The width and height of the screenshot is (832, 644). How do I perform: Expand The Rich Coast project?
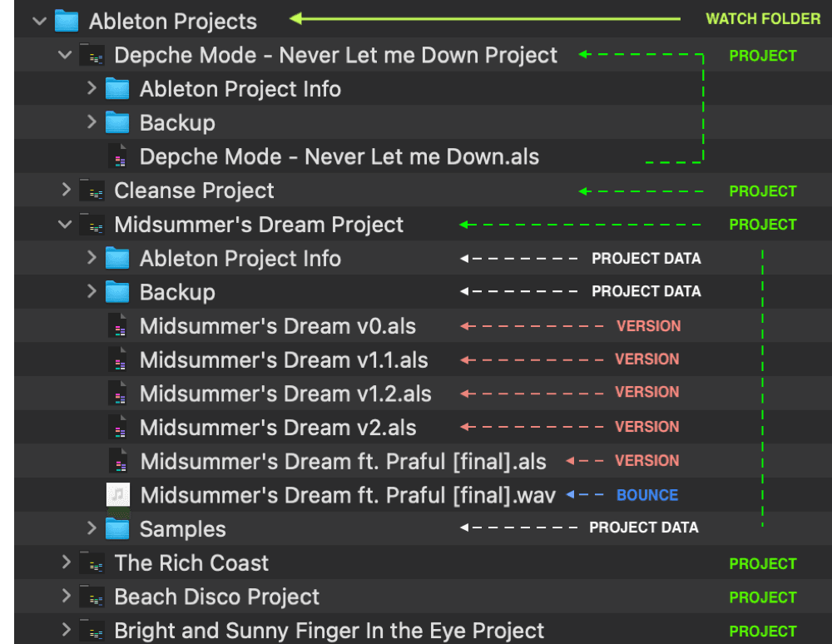[66, 563]
